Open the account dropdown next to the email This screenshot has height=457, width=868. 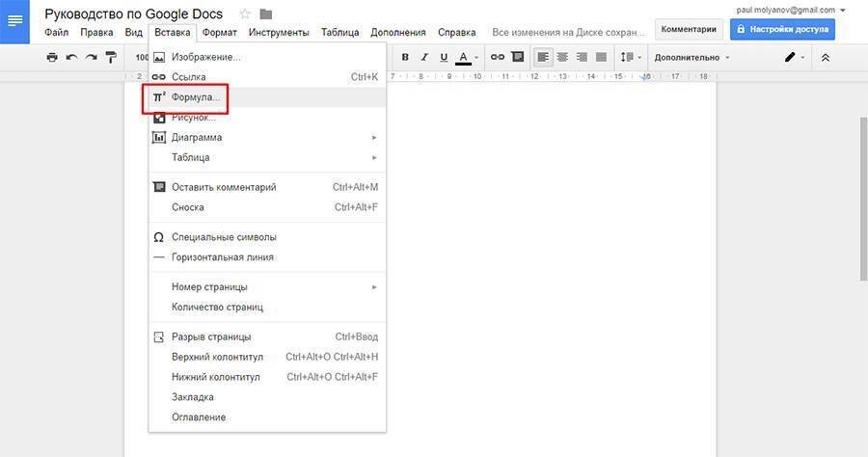[x=843, y=10]
